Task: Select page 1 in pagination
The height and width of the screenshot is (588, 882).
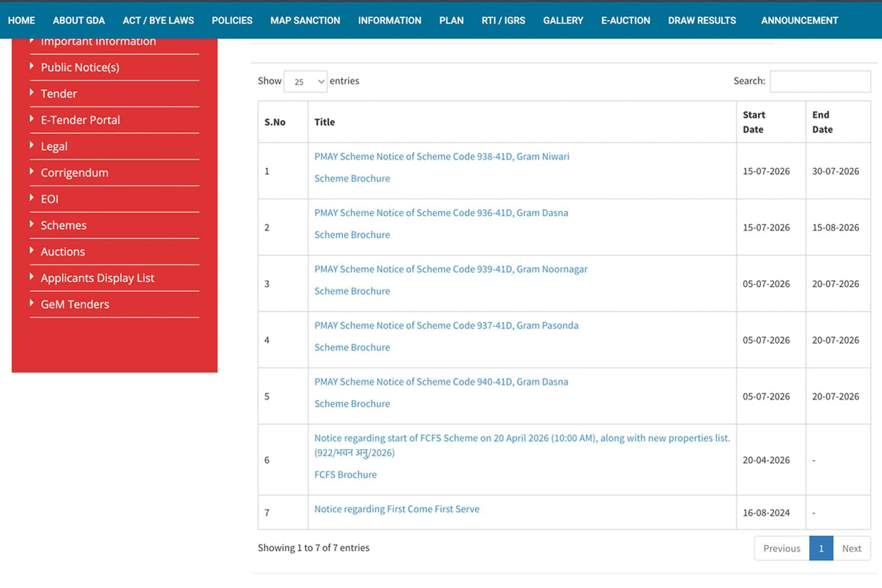Action: [x=821, y=548]
